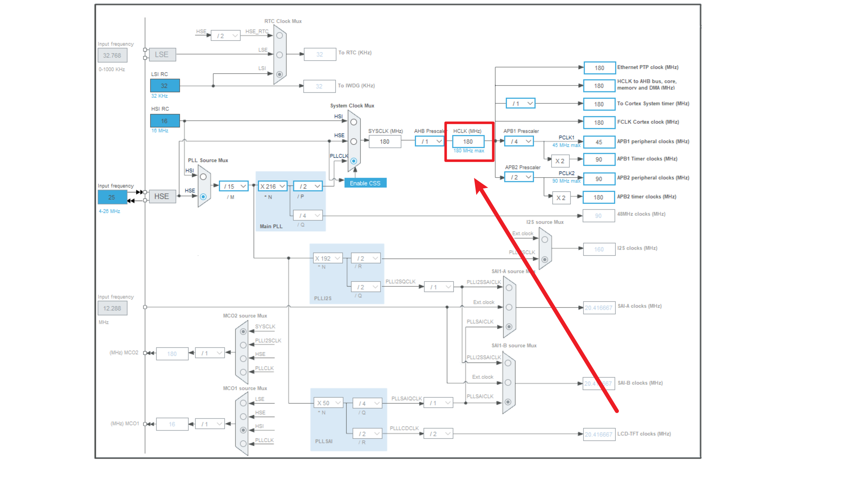The image size is (868, 489).
Task: Select SYSCLK in MCO2 source Mux
Action: 243,331
